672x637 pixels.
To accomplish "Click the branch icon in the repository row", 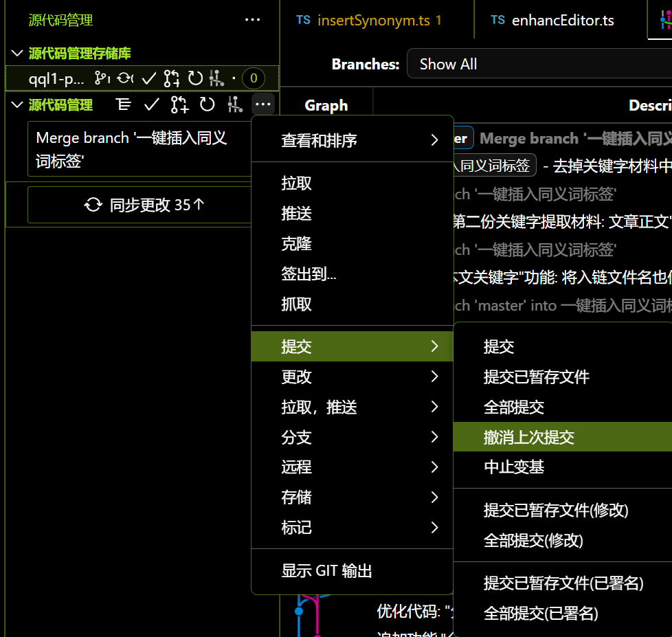I will (x=102, y=78).
